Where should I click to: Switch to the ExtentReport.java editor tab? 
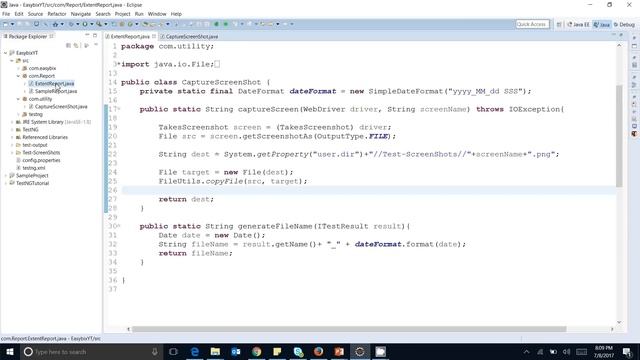tap(130, 36)
